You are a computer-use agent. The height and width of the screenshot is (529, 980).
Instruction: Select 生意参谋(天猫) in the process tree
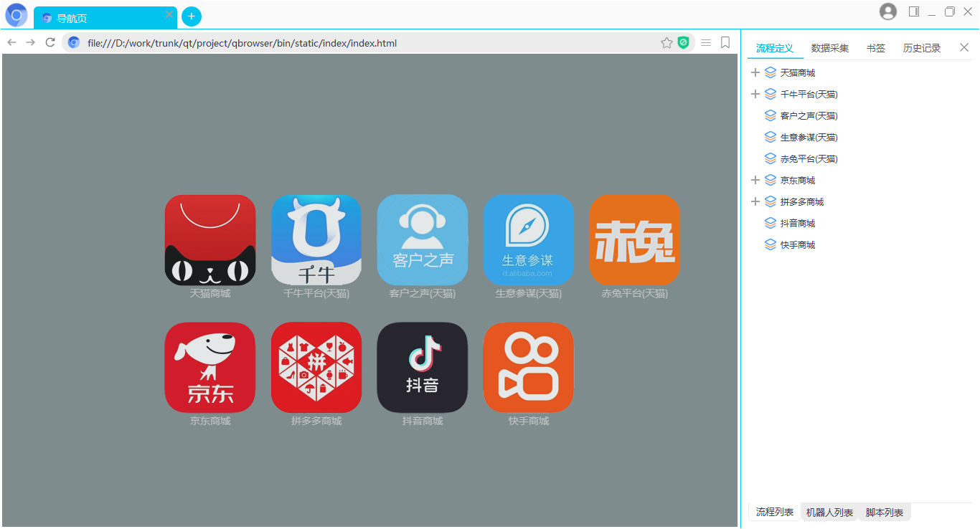point(809,138)
